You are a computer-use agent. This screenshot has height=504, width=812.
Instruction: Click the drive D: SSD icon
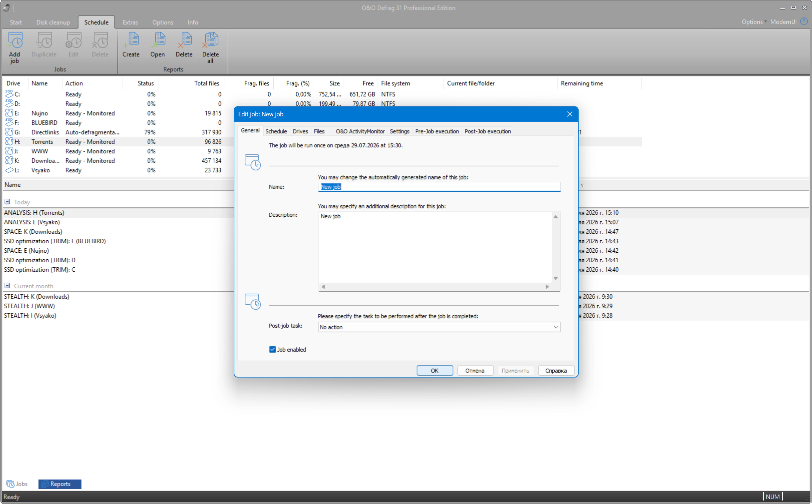(x=9, y=103)
